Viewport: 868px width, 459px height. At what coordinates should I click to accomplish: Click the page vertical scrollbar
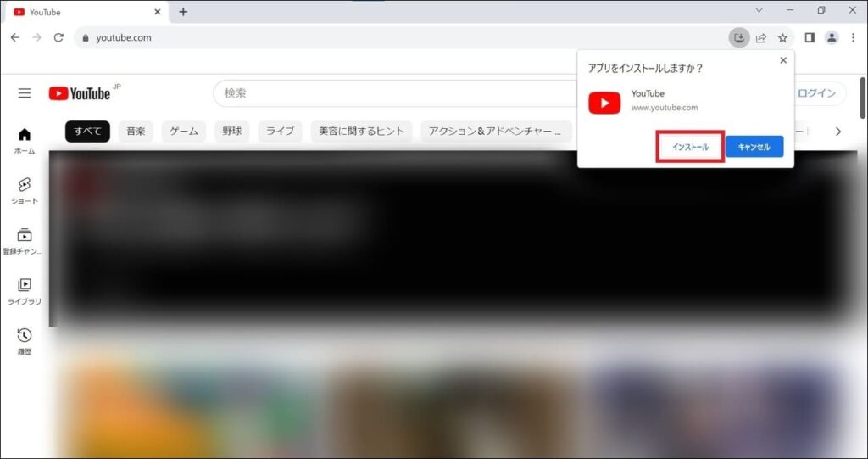tap(862, 98)
